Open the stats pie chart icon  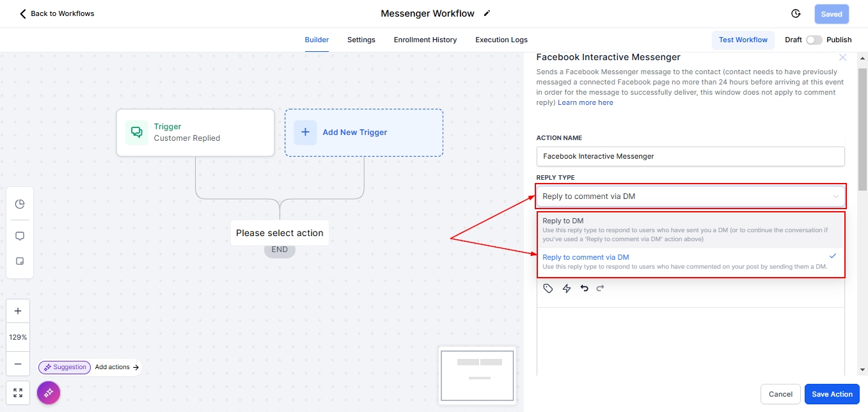tap(20, 204)
